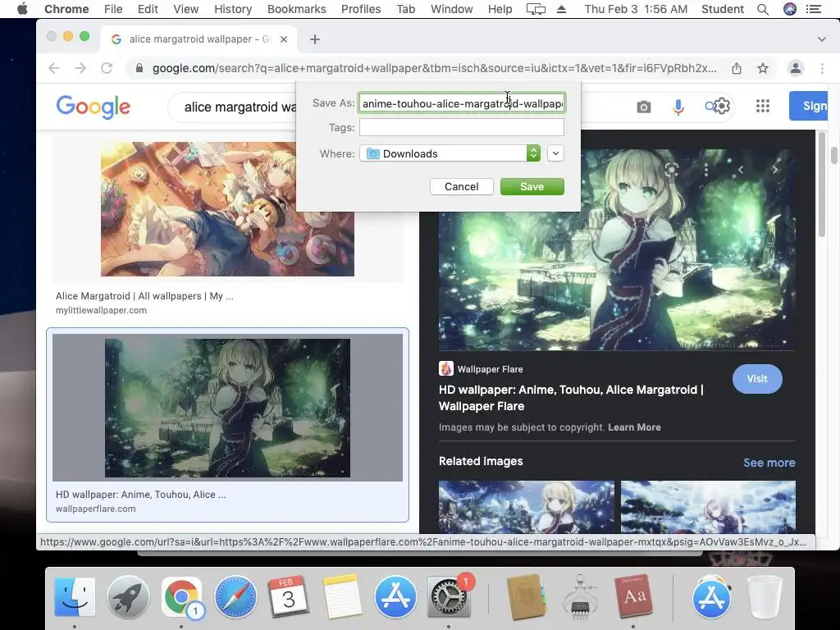This screenshot has height=630, width=840.
Task: Click the share page icon in address bar
Action: coord(737,68)
